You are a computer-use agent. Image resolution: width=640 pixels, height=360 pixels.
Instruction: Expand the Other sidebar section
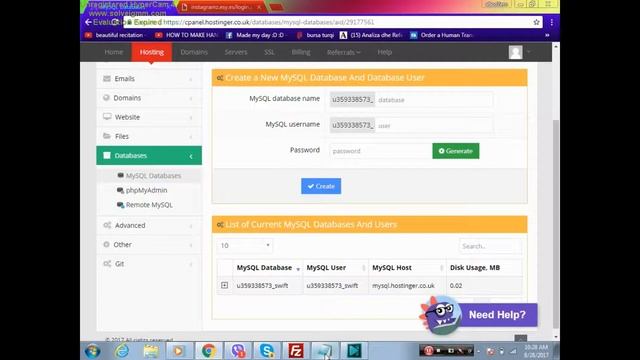[x=149, y=244]
